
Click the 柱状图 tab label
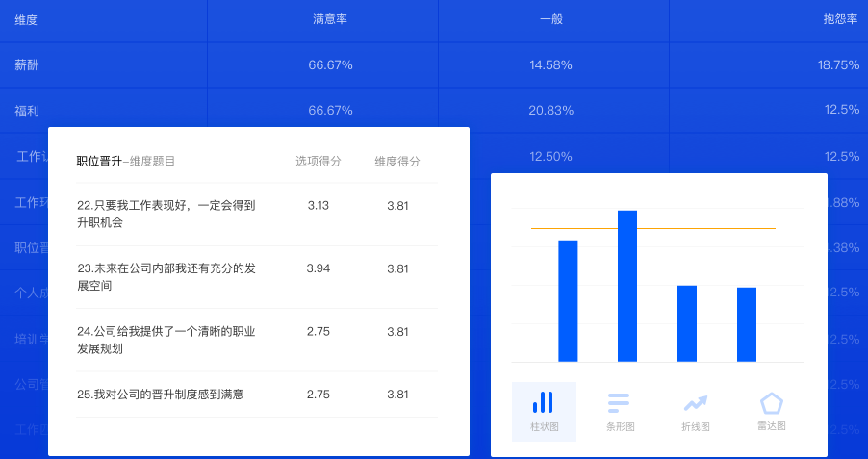[544, 427]
